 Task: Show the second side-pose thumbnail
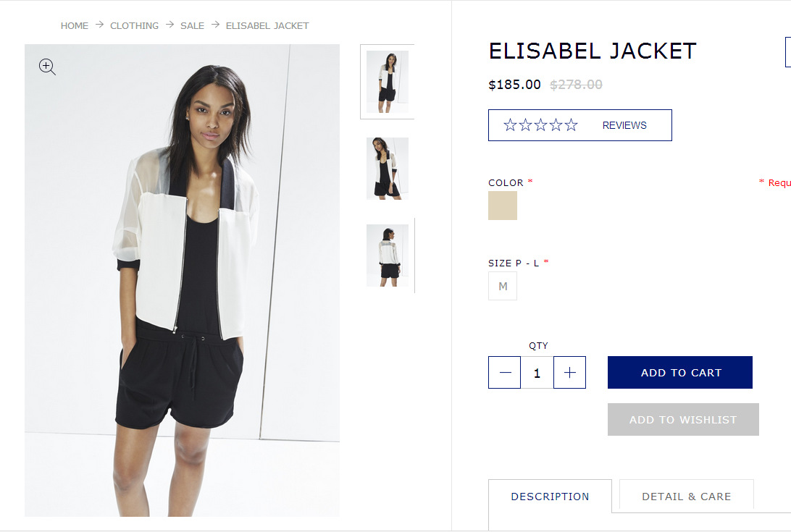tap(388, 169)
